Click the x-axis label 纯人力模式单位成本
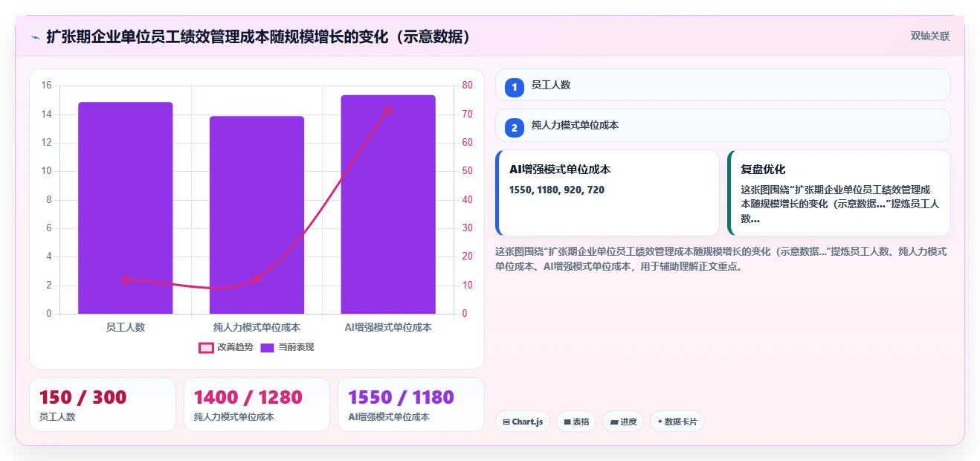The width and height of the screenshot is (980, 461). (257, 327)
